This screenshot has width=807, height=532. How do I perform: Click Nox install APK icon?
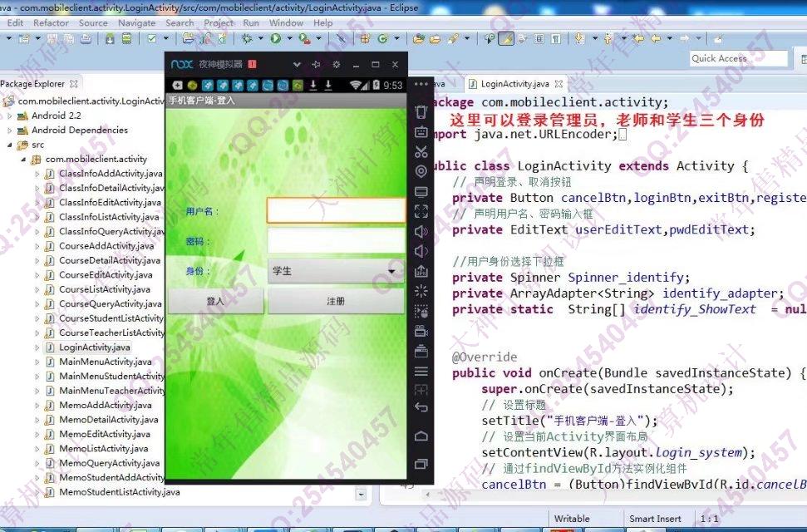click(x=421, y=272)
